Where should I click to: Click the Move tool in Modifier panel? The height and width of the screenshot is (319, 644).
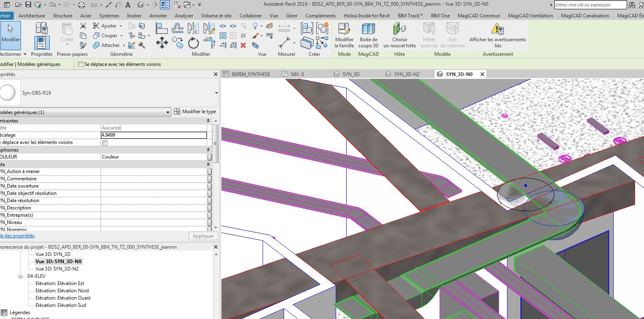pyautogui.click(x=162, y=43)
